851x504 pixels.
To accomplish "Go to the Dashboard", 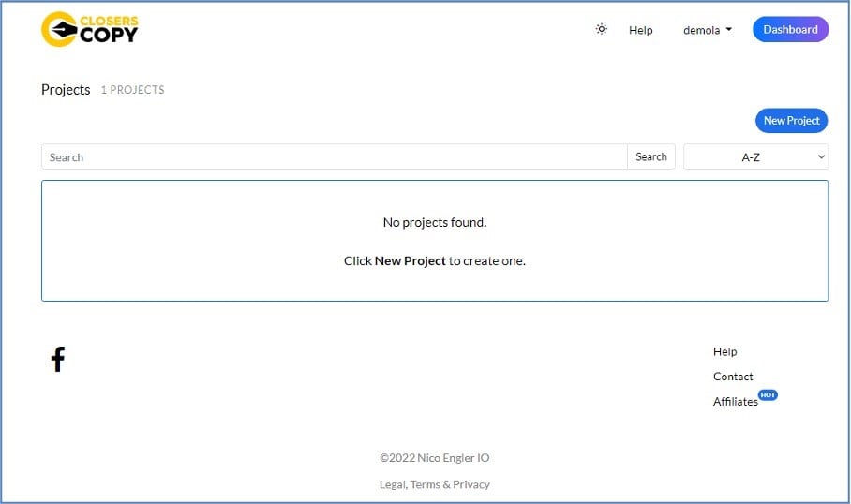I will 790,29.
